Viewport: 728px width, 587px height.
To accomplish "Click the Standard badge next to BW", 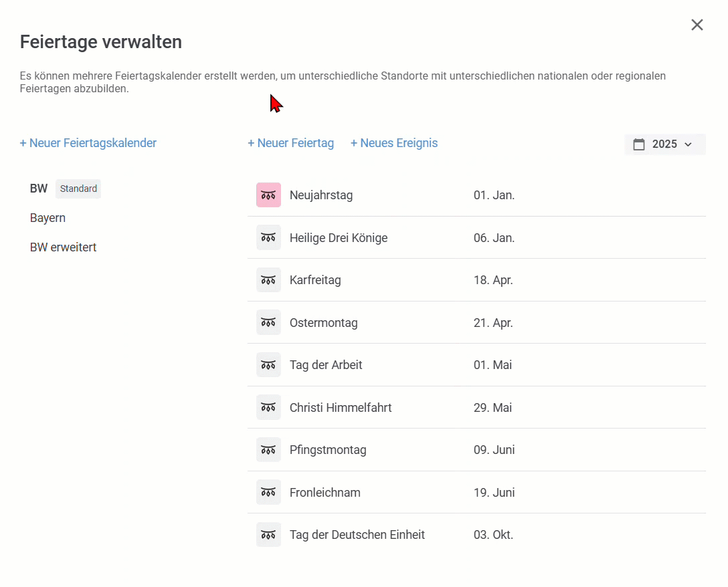I will click(78, 189).
